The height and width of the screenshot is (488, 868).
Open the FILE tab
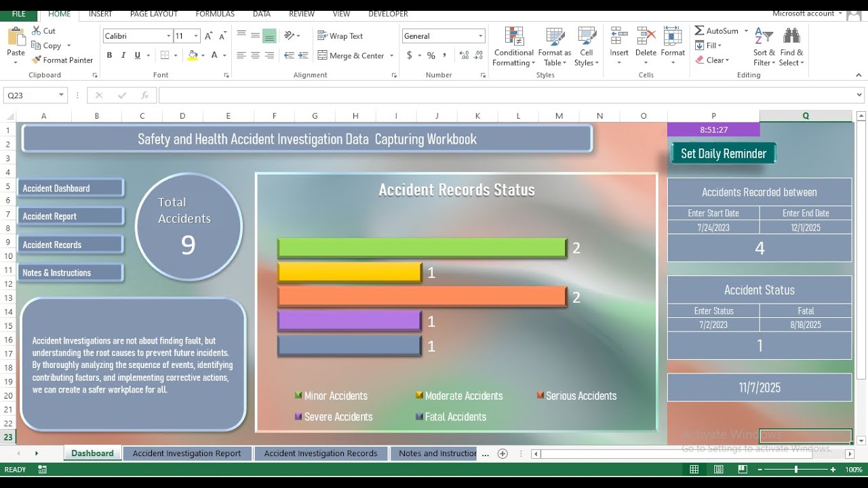19,14
